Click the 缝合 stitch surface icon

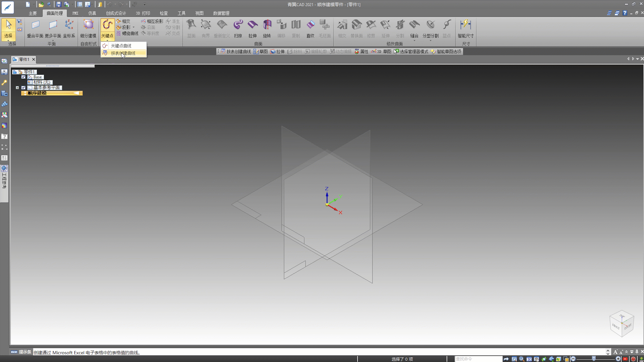click(x=414, y=25)
